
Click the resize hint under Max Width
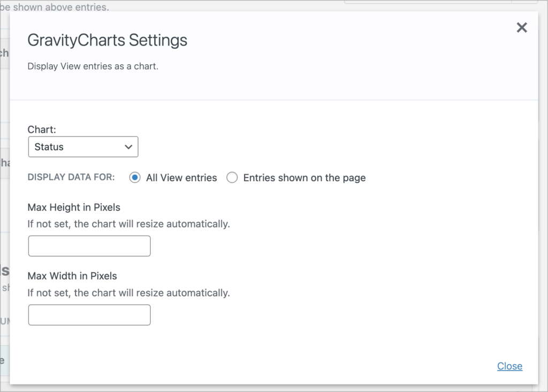(128, 293)
